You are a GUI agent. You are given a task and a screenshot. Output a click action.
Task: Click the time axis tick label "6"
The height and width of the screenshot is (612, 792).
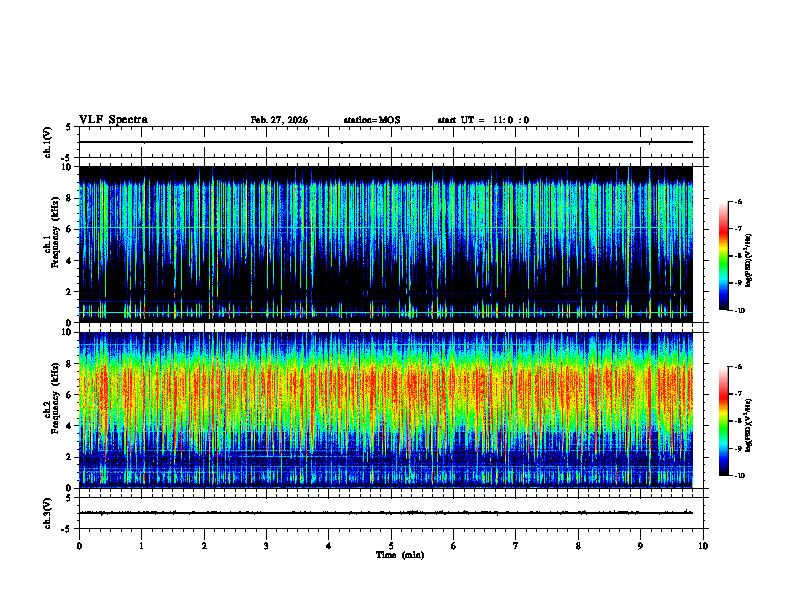coord(454,546)
